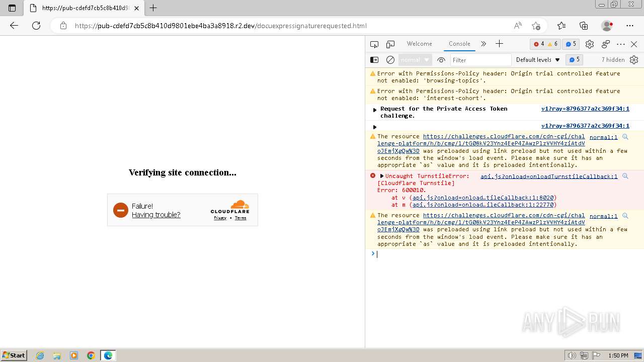The image size is (644, 362).
Task: Open the second normal:1 source link
Action: [603, 216]
